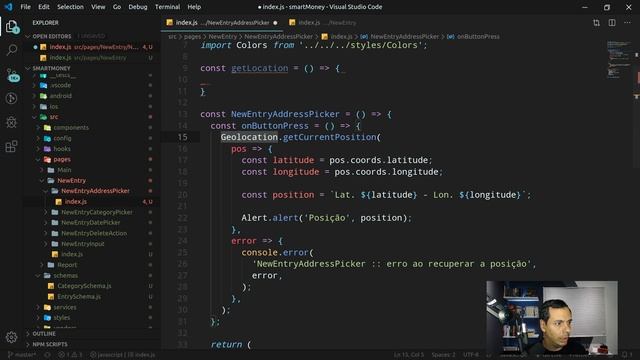The width and height of the screenshot is (640, 360).
Task: Open the Edit menu
Action: pos(44,7)
